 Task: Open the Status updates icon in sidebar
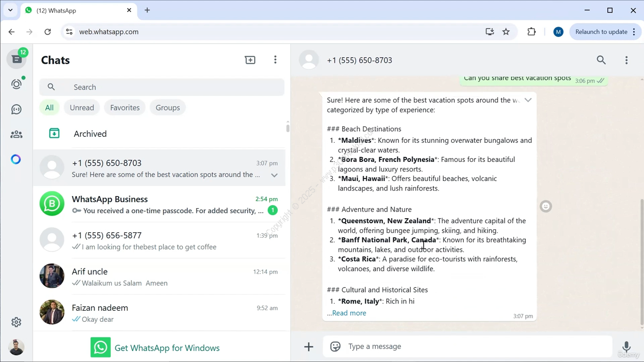click(17, 84)
